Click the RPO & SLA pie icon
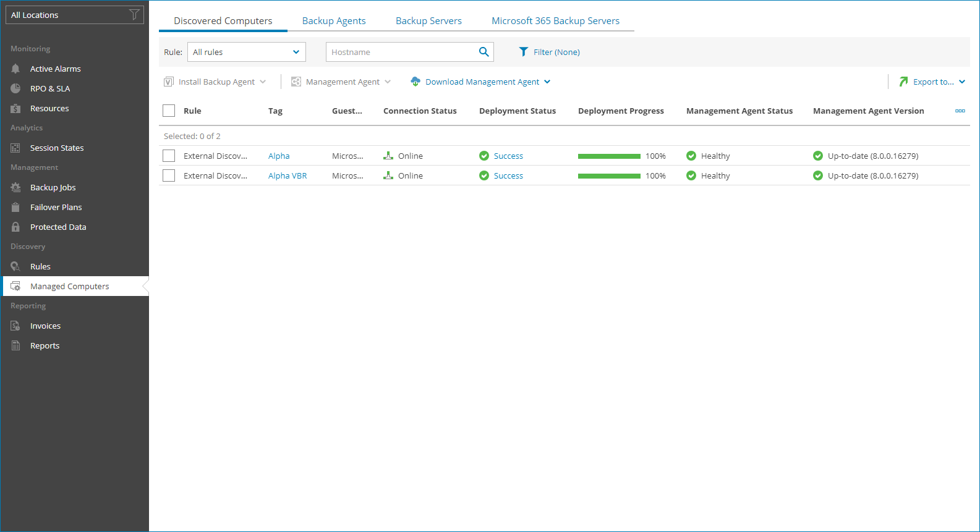Viewport: 980px width, 532px height. (x=15, y=88)
